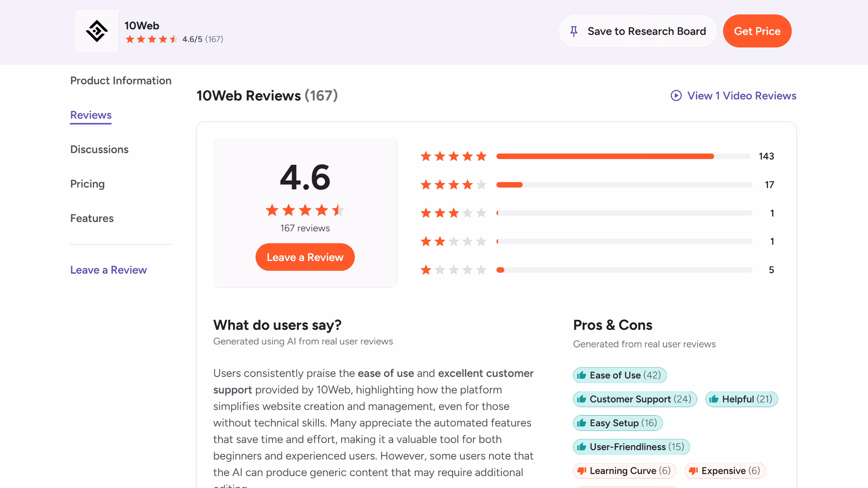868x488 pixels.
Task: Click the 1-star bar with 5 reviews
Action: (x=624, y=270)
